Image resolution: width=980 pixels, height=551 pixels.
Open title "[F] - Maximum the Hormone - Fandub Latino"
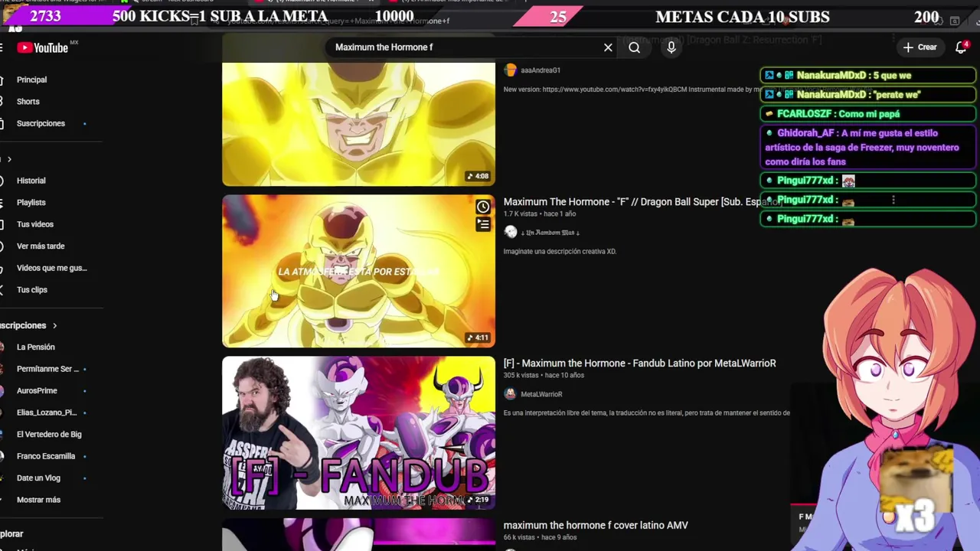639,364
